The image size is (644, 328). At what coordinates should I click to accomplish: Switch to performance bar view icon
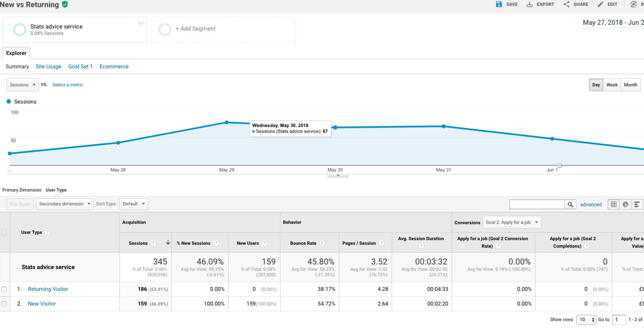[637, 205]
